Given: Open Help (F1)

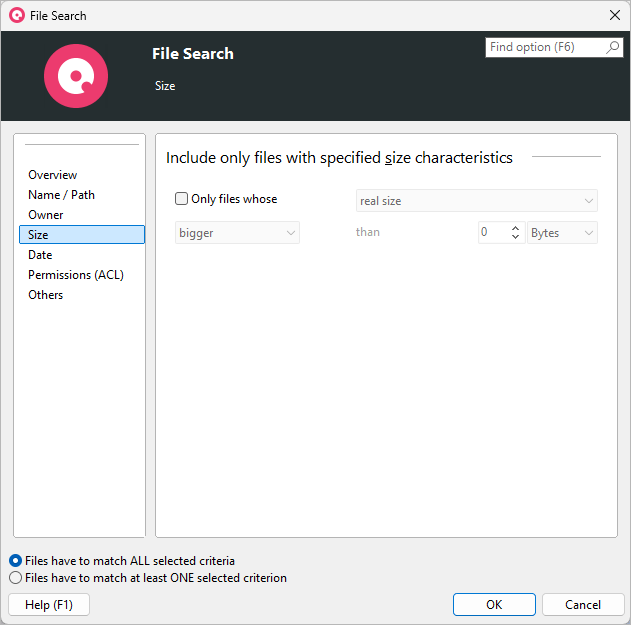Looking at the screenshot, I should (48, 605).
